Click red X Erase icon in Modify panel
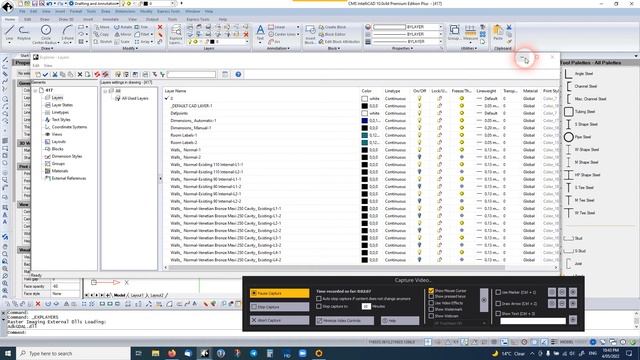Viewport: 640px width, 360px height. tap(160, 27)
